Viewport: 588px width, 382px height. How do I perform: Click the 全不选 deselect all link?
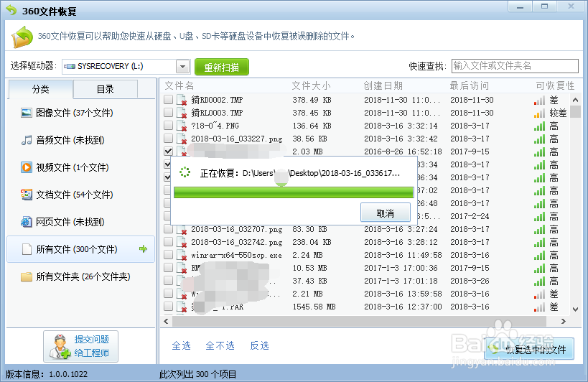tap(220, 345)
